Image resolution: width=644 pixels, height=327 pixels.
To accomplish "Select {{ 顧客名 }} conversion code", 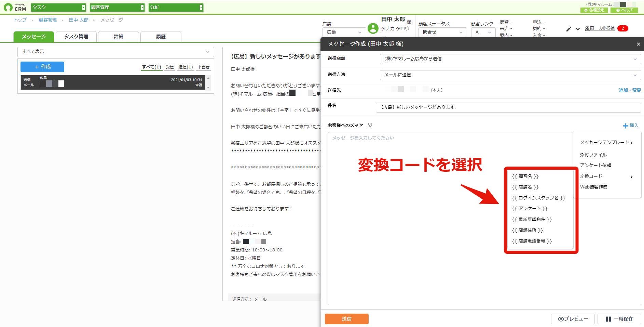I will click(525, 176).
